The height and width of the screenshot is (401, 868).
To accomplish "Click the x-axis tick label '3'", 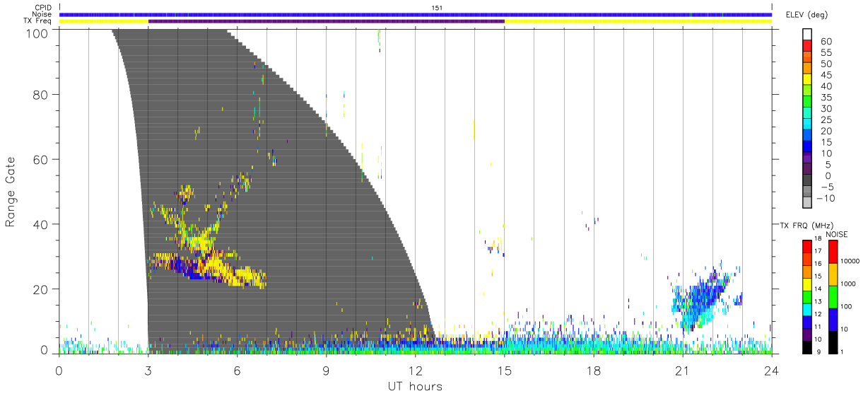I will (x=148, y=369).
